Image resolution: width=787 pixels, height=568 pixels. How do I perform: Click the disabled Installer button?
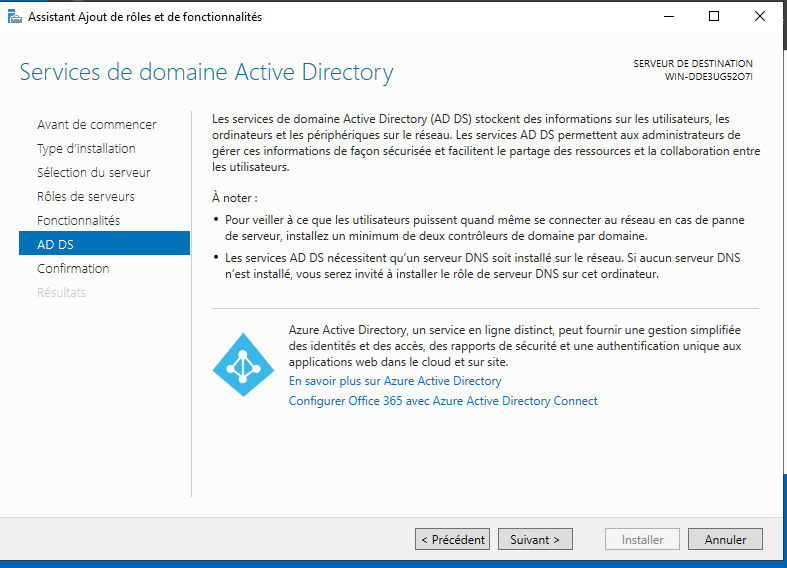642,539
